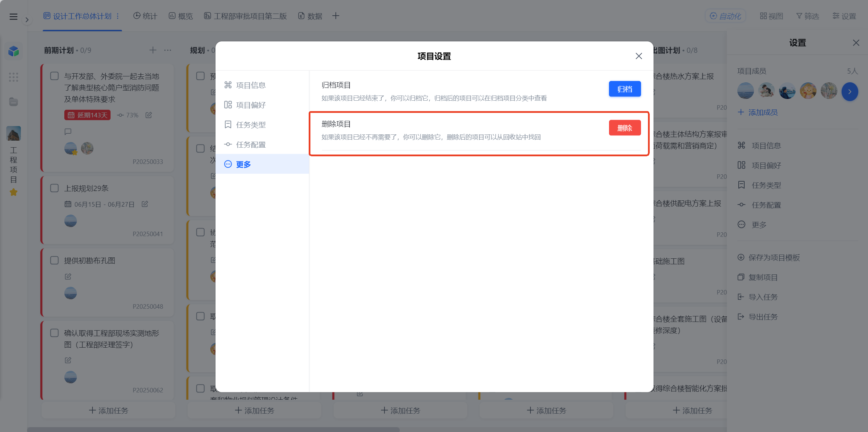
Task: Open comment icon on first task card
Action: click(68, 132)
